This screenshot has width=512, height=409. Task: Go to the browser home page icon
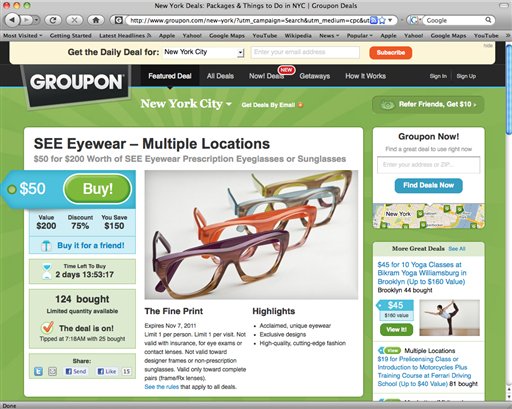[96, 20]
